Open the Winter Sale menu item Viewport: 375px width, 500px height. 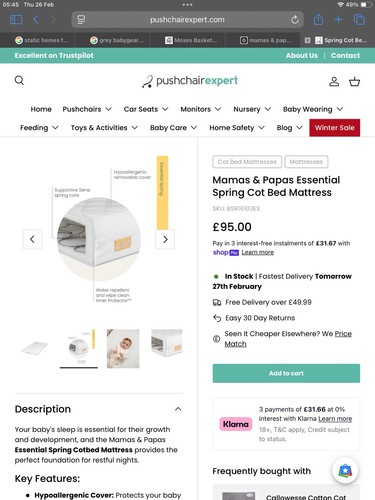[335, 128]
